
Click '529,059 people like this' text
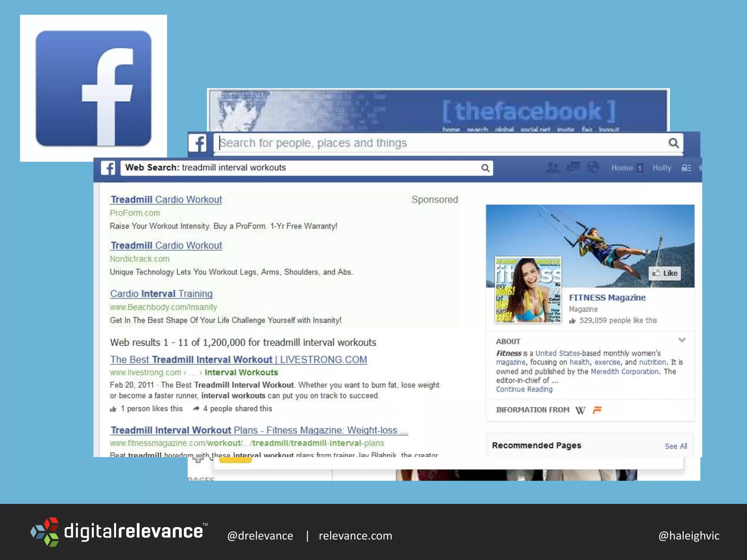tap(618, 320)
